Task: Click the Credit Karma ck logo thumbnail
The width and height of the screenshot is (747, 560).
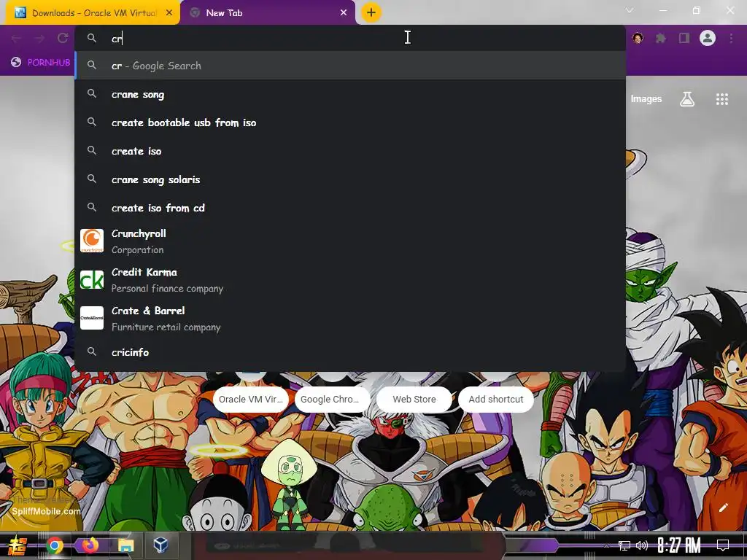Action: pos(92,279)
